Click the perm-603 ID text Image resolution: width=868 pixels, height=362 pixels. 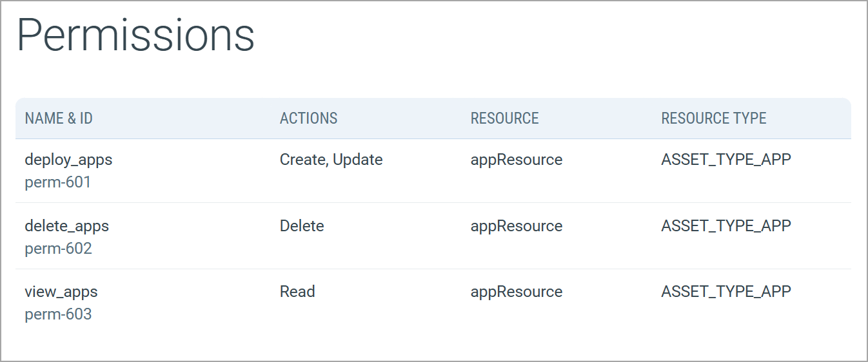pyautogui.click(x=58, y=314)
